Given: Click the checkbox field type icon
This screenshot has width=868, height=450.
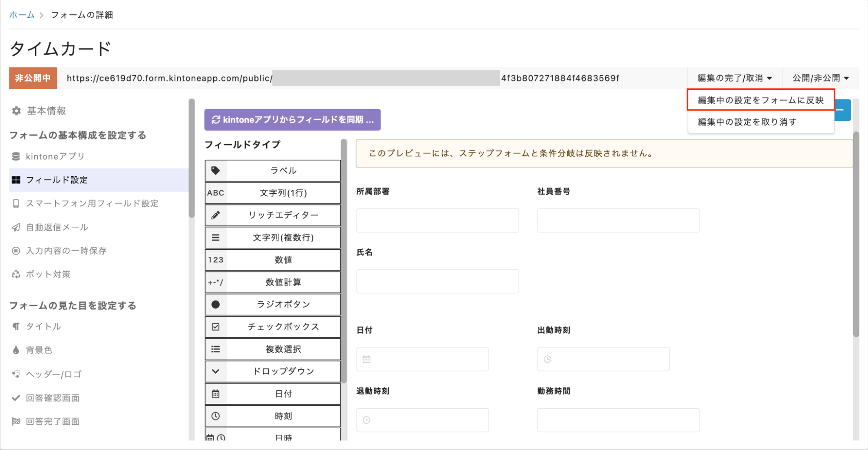Looking at the screenshot, I should [215, 327].
